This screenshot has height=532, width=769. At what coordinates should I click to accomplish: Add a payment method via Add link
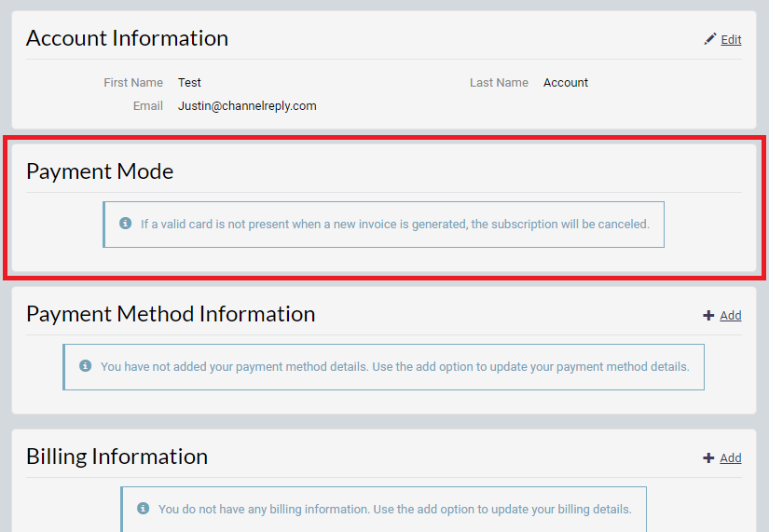pyautogui.click(x=730, y=315)
